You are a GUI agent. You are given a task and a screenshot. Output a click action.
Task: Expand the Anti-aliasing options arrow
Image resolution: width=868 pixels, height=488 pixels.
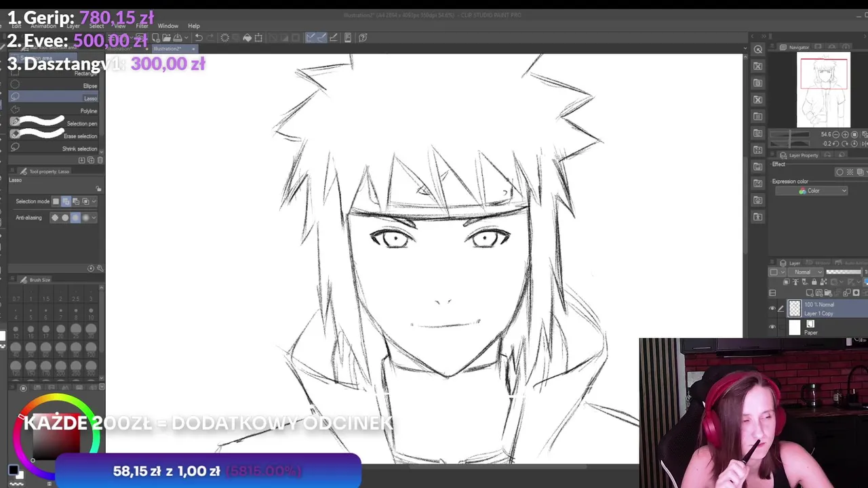[x=94, y=218]
